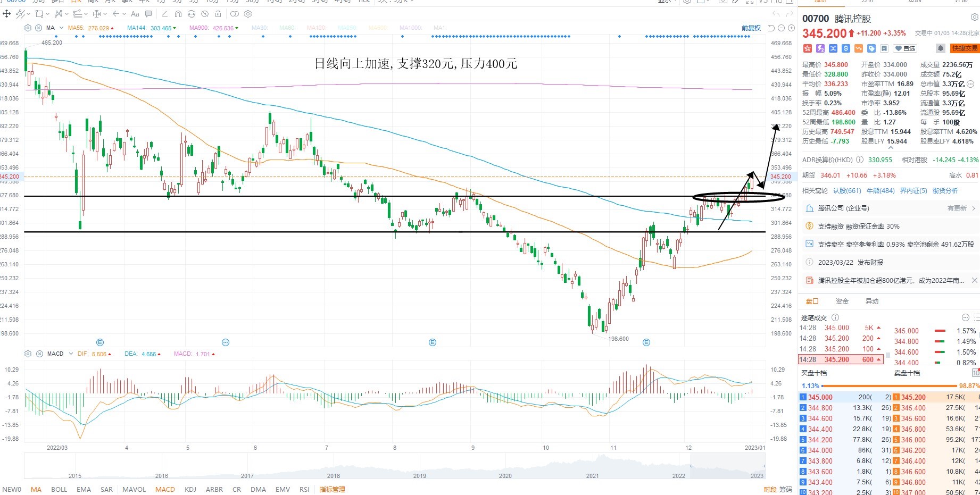Open quote panel settings gear
Screen dimensions: 980x495
click(974, 18)
